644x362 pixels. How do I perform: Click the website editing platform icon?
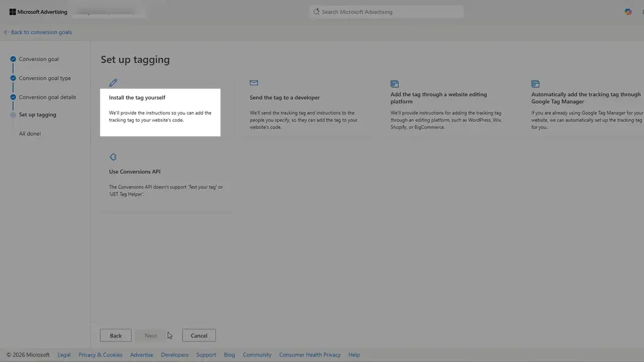click(395, 84)
